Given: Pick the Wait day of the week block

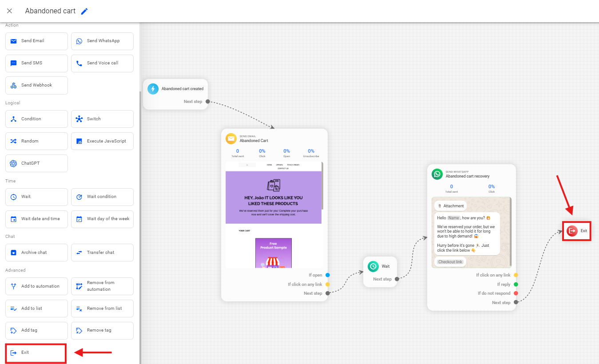Looking at the screenshot, I should tap(102, 219).
